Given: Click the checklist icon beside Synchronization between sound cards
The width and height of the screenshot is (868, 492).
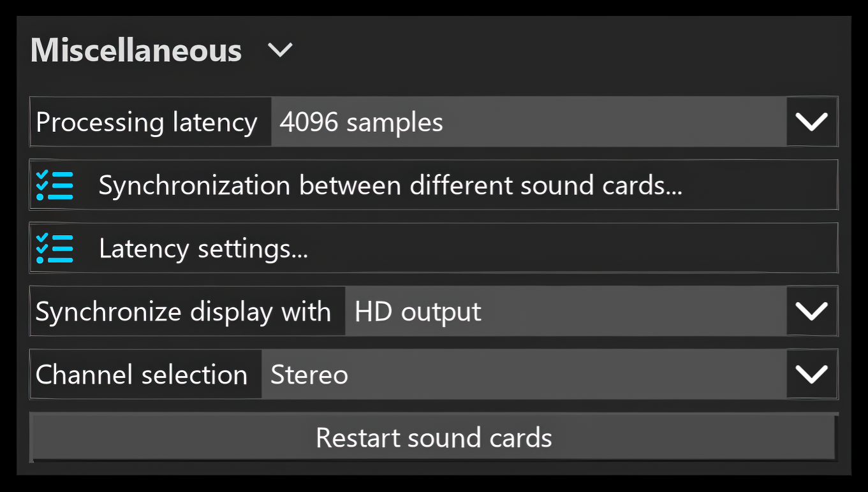Looking at the screenshot, I should 55,185.
